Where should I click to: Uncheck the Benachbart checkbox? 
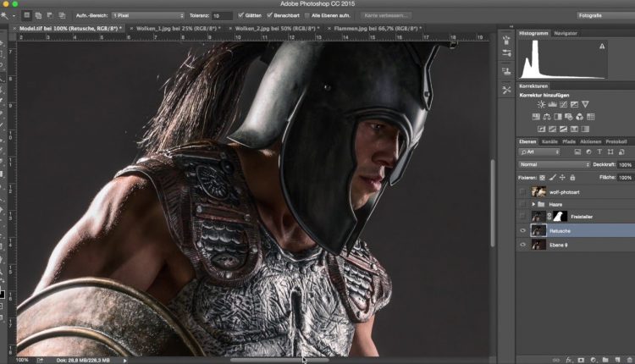[269, 15]
